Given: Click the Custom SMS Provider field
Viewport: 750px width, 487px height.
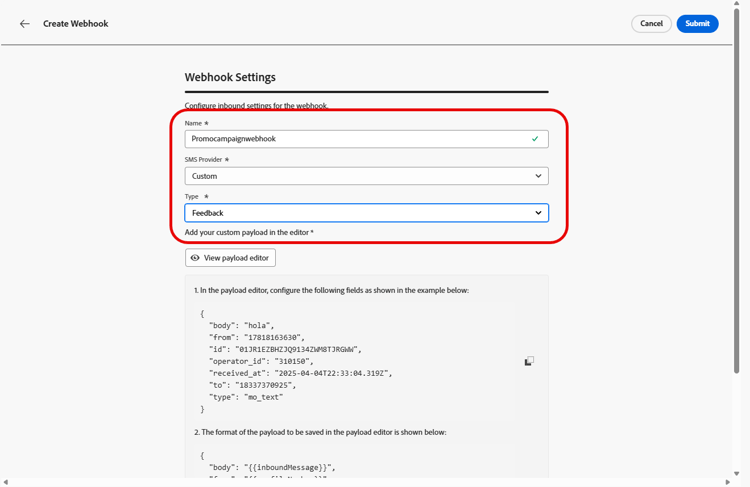Looking at the screenshot, I should pos(366,176).
